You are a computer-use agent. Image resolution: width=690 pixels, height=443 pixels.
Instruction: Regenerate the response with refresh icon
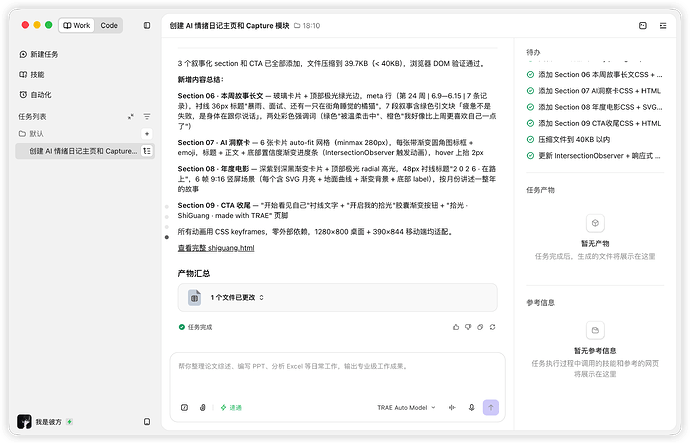[492, 327]
